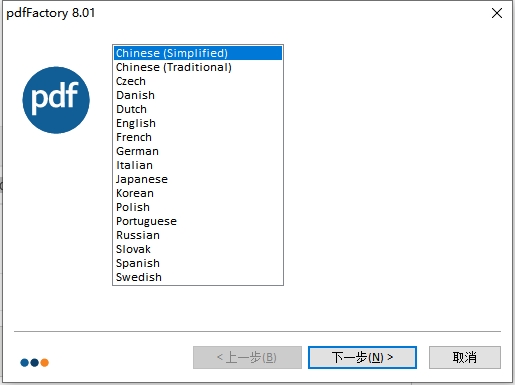The height and width of the screenshot is (385, 515).
Task: Choose Slovak from the list
Action: tap(198, 249)
